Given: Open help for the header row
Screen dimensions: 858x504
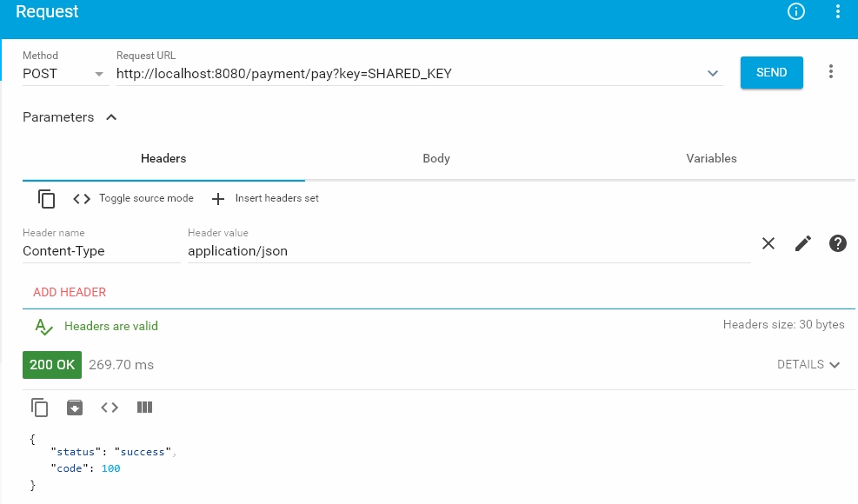Looking at the screenshot, I should click(838, 243).
